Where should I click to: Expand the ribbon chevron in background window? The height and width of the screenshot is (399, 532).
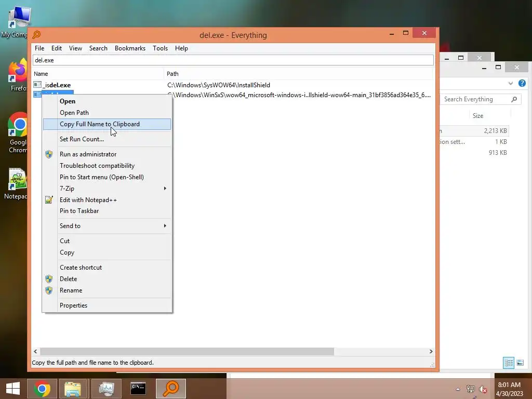511,83
